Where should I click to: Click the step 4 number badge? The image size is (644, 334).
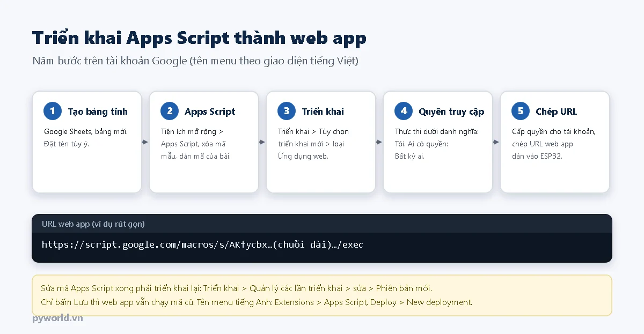pyautogui.click(x=404, y=111)
